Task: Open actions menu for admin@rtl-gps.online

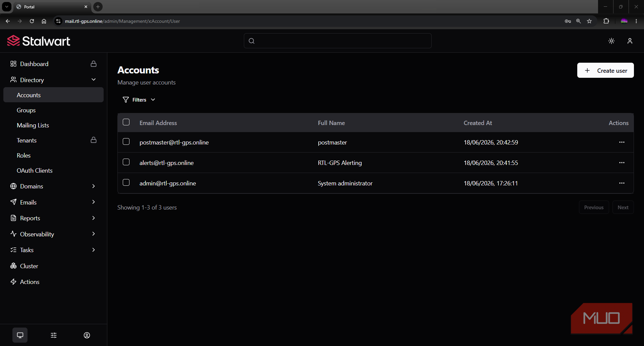Action: [622, 183]
